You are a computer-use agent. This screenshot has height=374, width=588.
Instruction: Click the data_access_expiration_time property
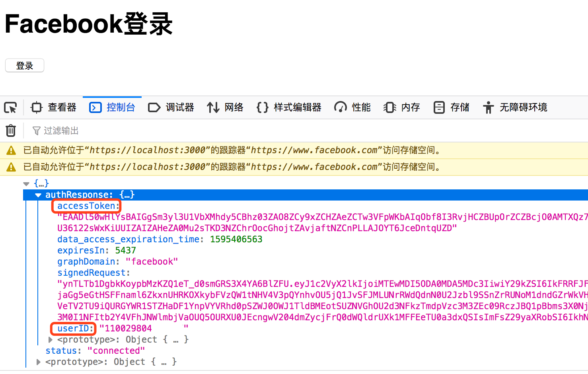click(129, 240)
